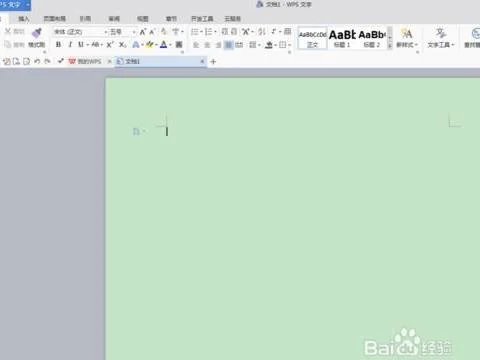Increase paragraph indent
This screenshot has width=480, height=360.
[x=234, y=32]
